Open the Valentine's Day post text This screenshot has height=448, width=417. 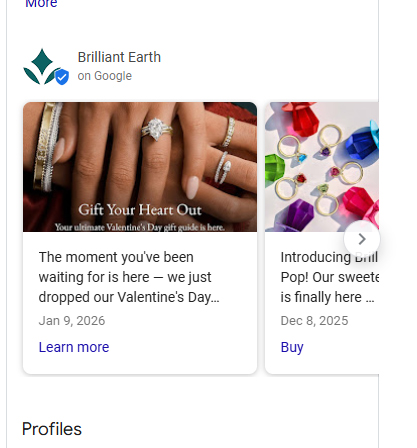pos(129,277)
